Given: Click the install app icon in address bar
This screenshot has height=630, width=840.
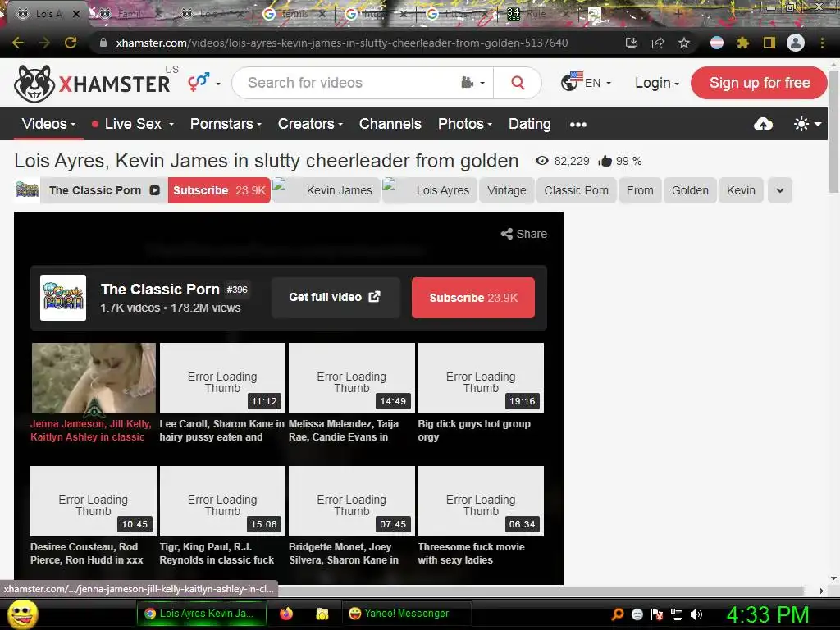Looking at the screenshot, I should point(632,43).
